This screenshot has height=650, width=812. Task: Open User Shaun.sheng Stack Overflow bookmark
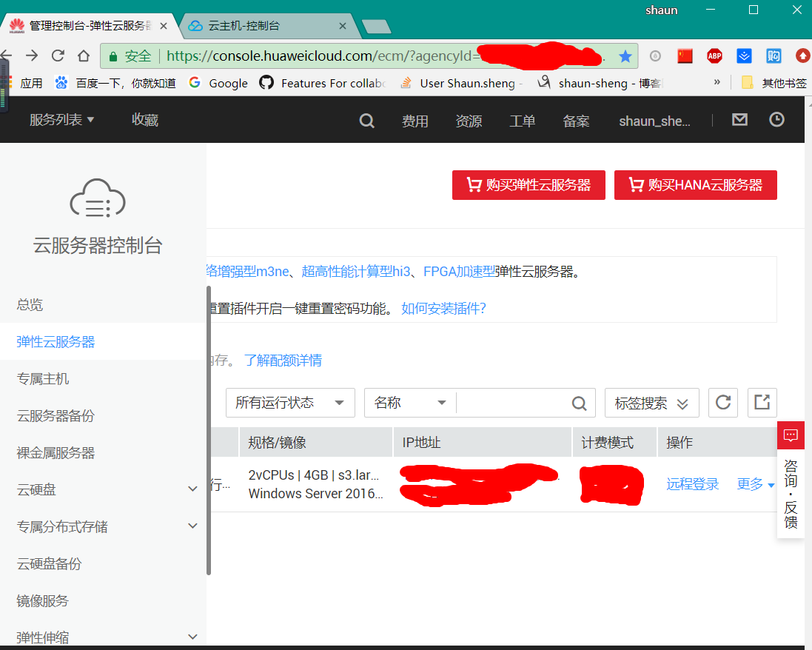click(x=463, y=83)
